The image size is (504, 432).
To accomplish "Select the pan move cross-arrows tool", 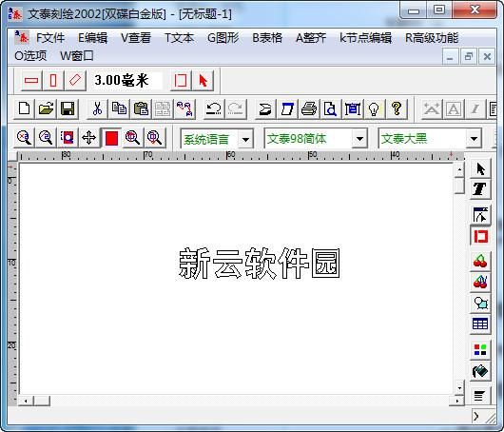I will tap(89, 138).
